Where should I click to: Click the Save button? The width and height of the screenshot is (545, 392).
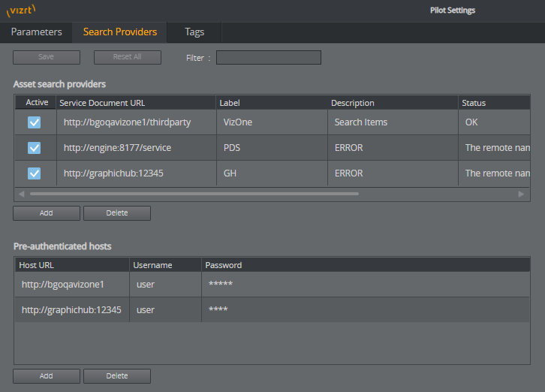(46, 57)
